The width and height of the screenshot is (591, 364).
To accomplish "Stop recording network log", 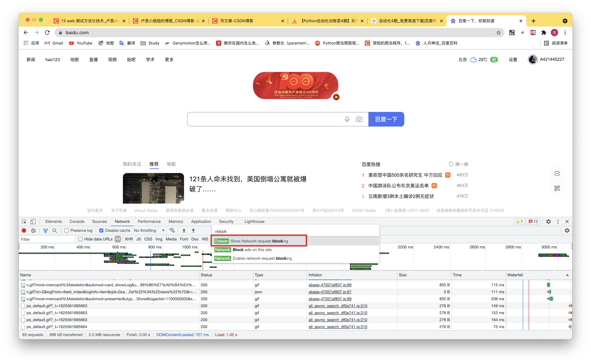I will click(24, 230).
